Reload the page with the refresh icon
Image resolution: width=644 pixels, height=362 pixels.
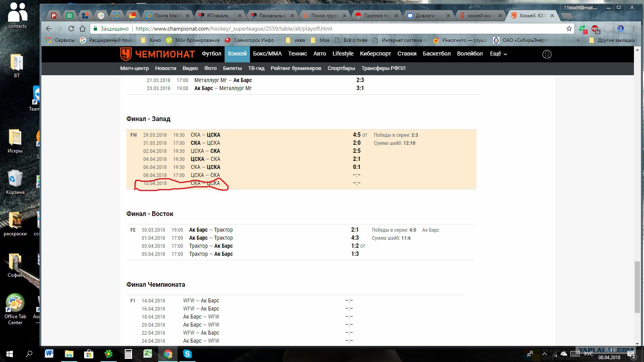(71, 29)
